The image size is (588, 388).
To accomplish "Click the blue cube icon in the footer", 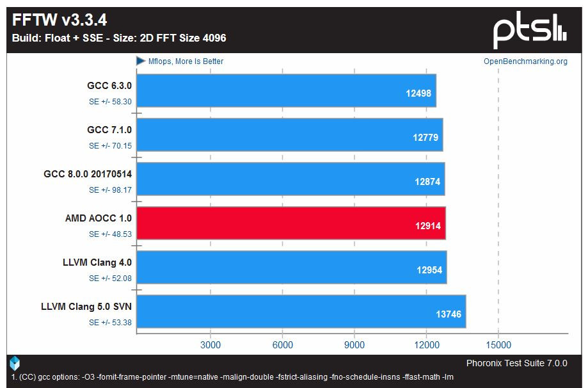I will pos(15,363).
